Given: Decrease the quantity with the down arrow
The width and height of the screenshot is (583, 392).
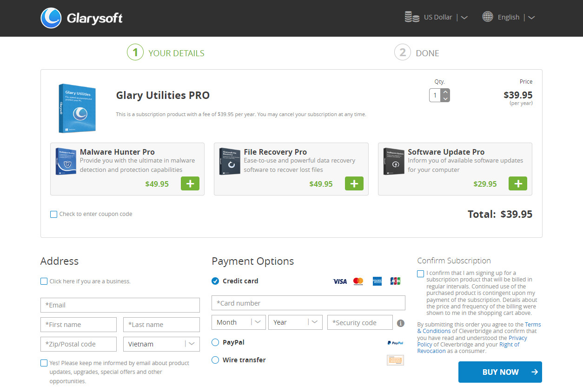Looking at the screenshot, I should [445, 98].
